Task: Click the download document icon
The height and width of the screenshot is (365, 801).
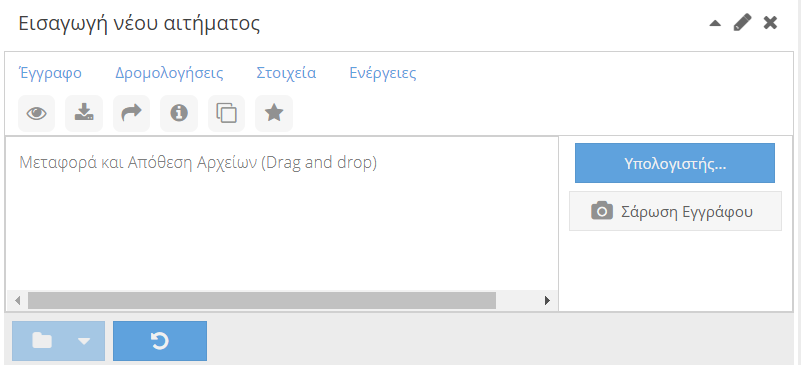Action: [x=84, y=113]
